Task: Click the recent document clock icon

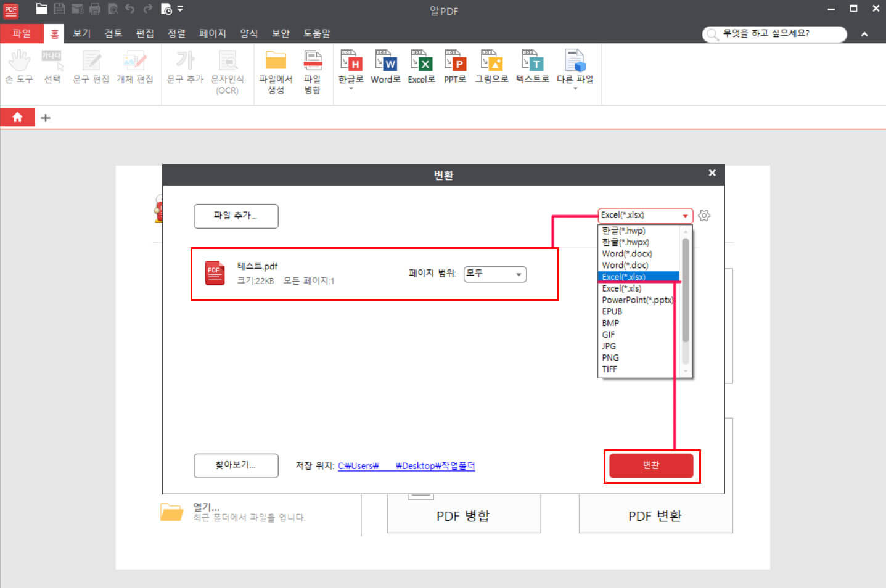Action: [x=166, y=9]
